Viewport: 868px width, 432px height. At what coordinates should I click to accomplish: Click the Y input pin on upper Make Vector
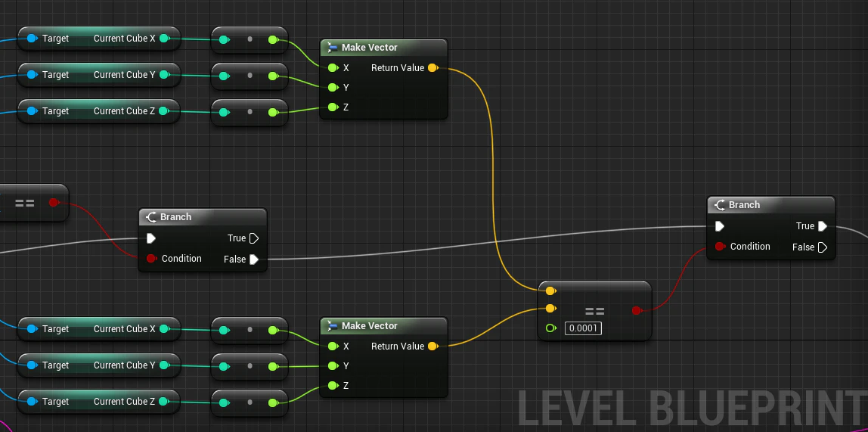(333, 88)
